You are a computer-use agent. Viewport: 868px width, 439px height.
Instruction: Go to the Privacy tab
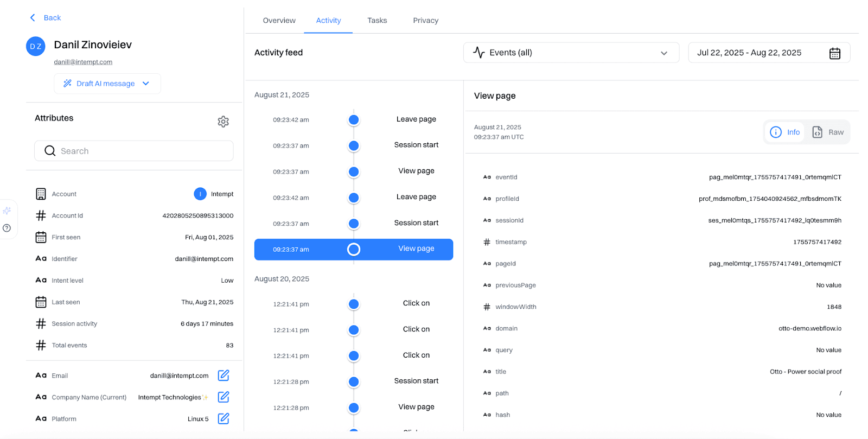[425, 21]
